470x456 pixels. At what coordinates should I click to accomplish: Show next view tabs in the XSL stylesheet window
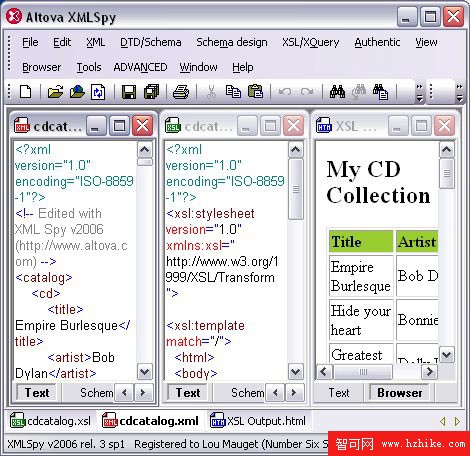point(294,393)
